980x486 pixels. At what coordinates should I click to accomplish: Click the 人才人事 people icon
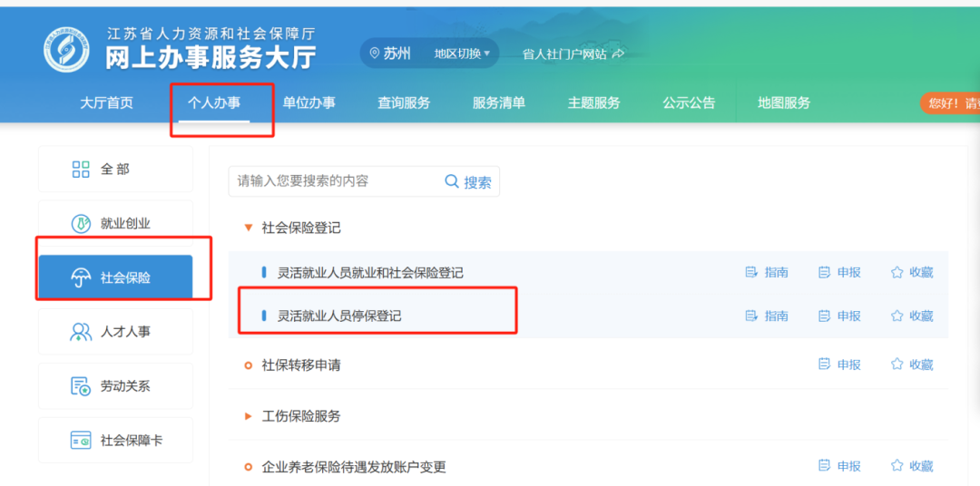pos(81,332)
